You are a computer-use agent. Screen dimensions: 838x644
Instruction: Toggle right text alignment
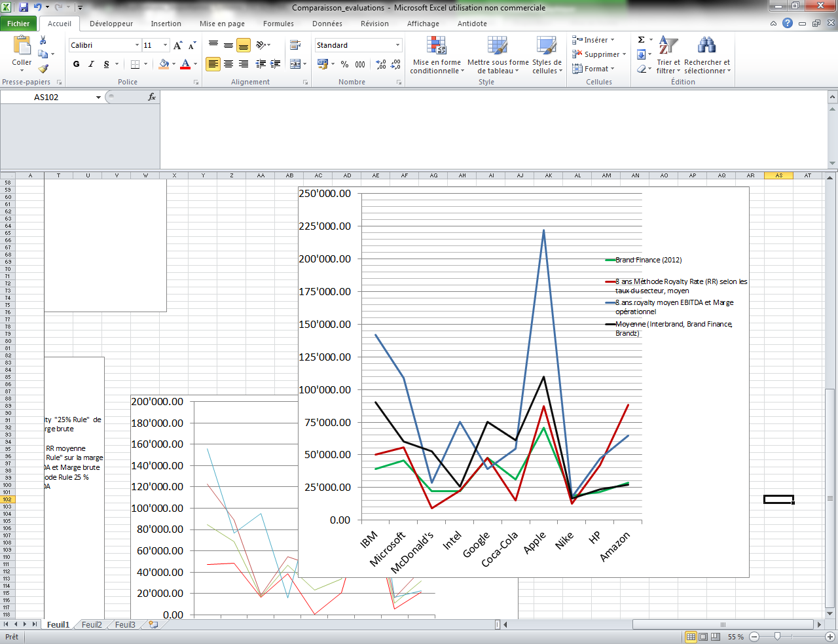pyautogui.click(x=244, y=64)
